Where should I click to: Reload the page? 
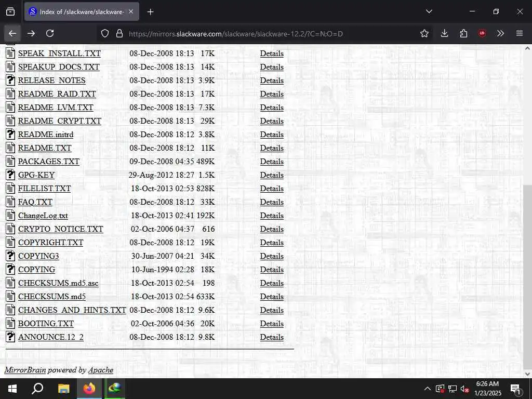click(x=50, y=33)
